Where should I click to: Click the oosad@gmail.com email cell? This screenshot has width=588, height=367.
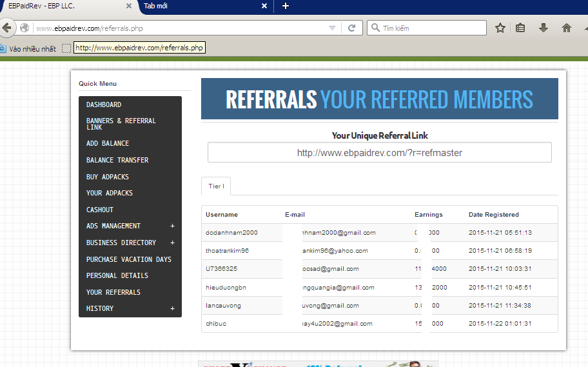click(330, 269)
